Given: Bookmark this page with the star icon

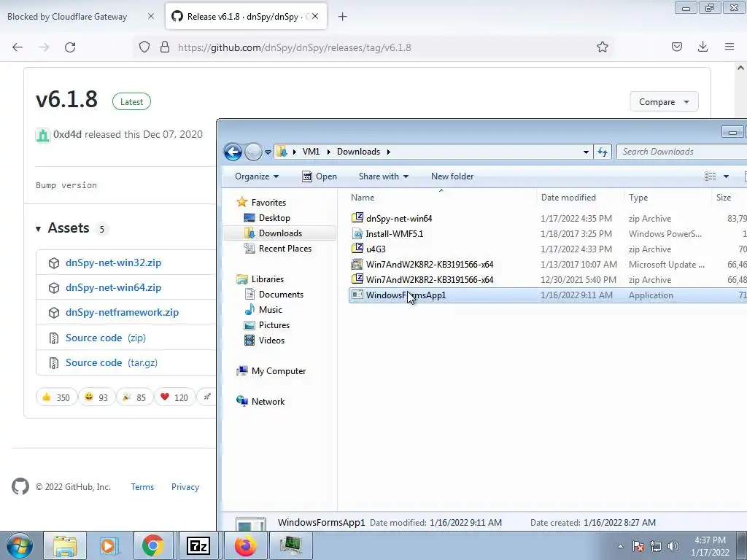Looking at the screenshot, I should click(602, 47).
